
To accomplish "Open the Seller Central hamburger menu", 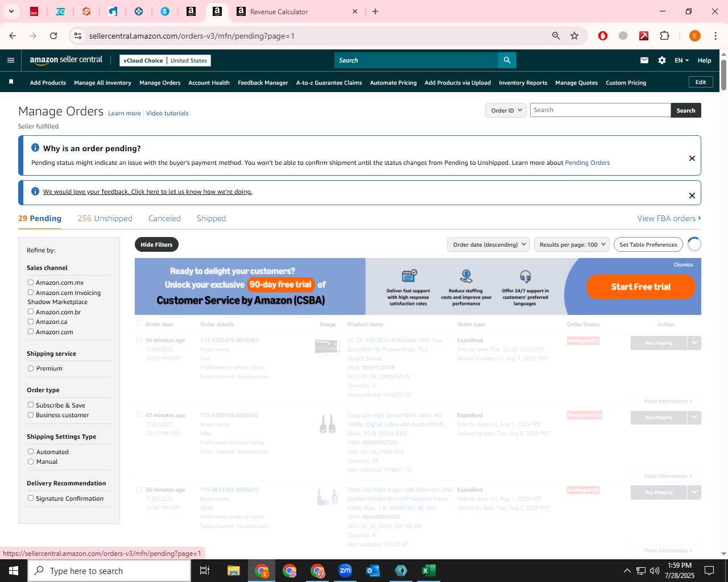I will tap(11, 60).
